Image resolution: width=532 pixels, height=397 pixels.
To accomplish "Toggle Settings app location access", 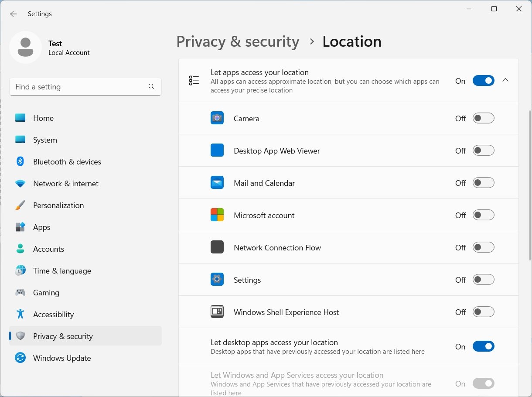I will pos(484,280).
